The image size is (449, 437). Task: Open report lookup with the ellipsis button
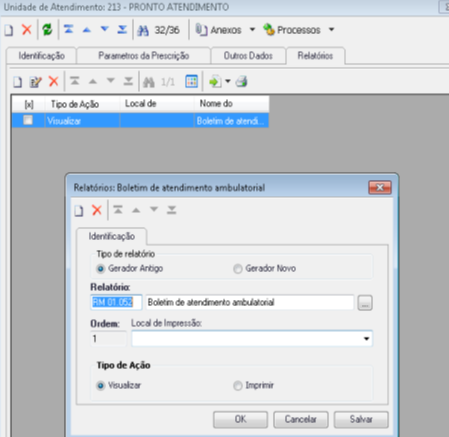(x=365, y=303)
